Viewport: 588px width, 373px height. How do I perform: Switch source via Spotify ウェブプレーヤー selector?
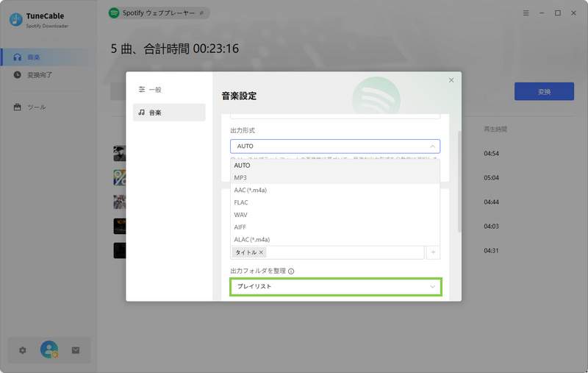tap(159, 13)
